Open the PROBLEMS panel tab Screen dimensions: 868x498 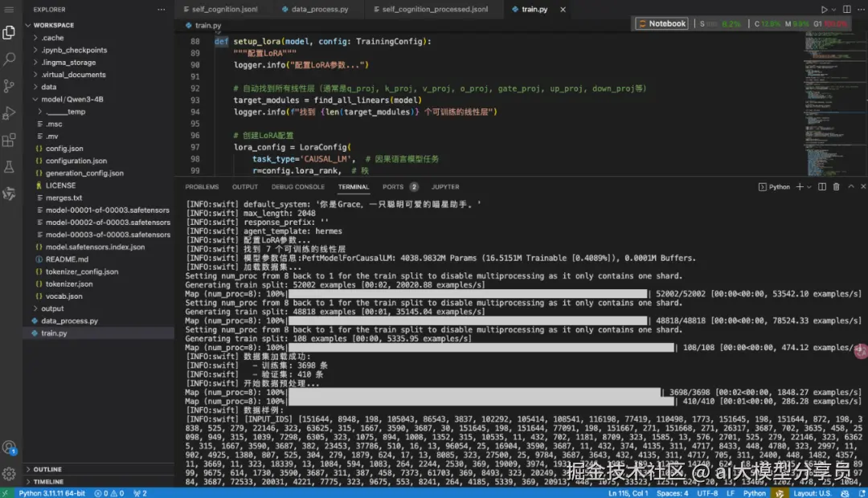point(202,187)
